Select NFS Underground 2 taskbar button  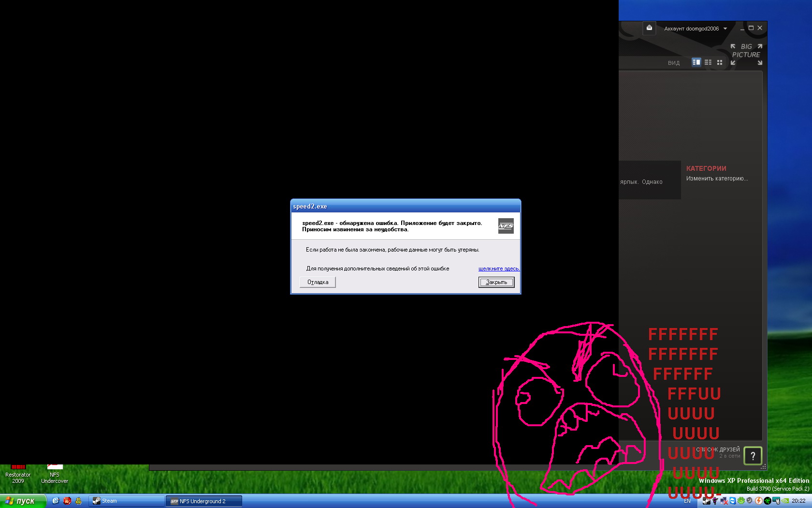(x=203, y=501)
